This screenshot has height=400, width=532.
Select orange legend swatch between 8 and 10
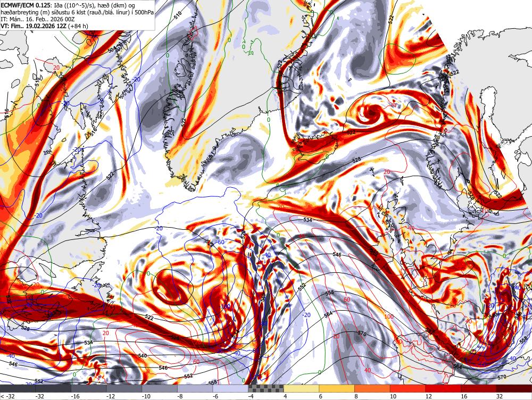372,388
